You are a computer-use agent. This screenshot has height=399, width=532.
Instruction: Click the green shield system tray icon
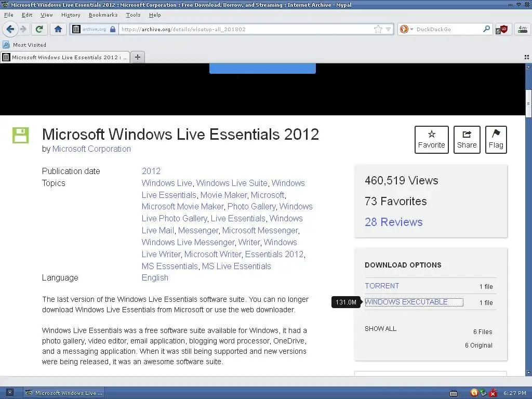coord(483,393)
